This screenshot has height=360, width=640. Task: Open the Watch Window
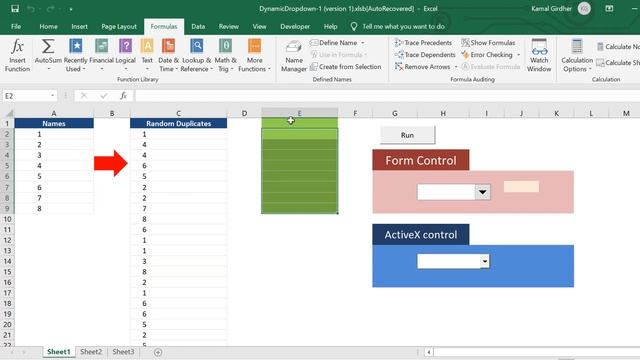pyautogui.click(x=539, y=56)
